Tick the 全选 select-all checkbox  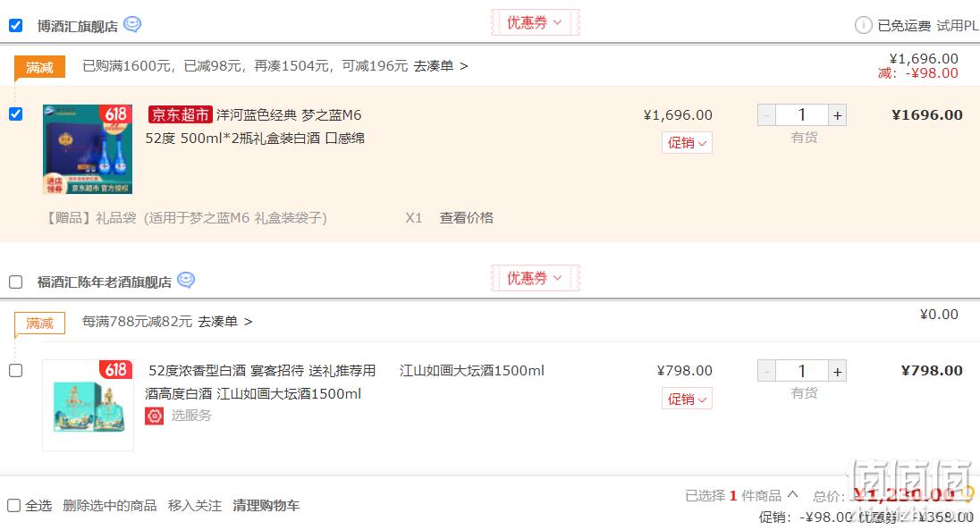point(13,505)
